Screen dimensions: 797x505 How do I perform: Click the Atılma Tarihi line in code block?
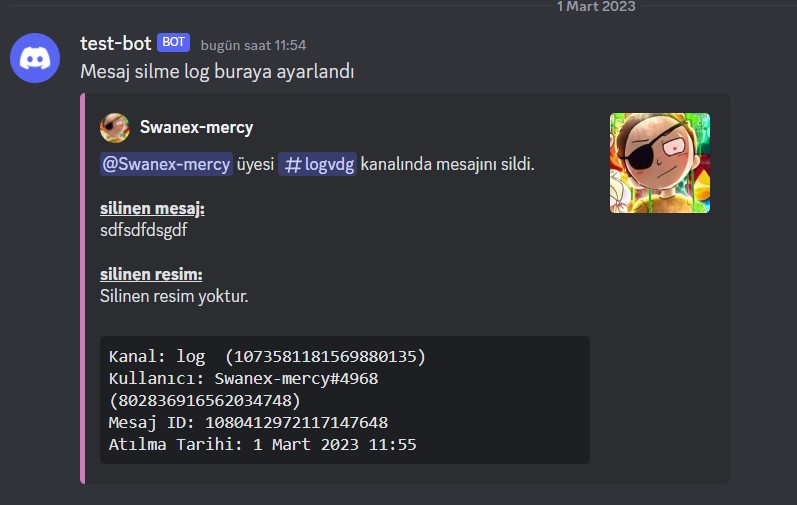click(262, 445)
